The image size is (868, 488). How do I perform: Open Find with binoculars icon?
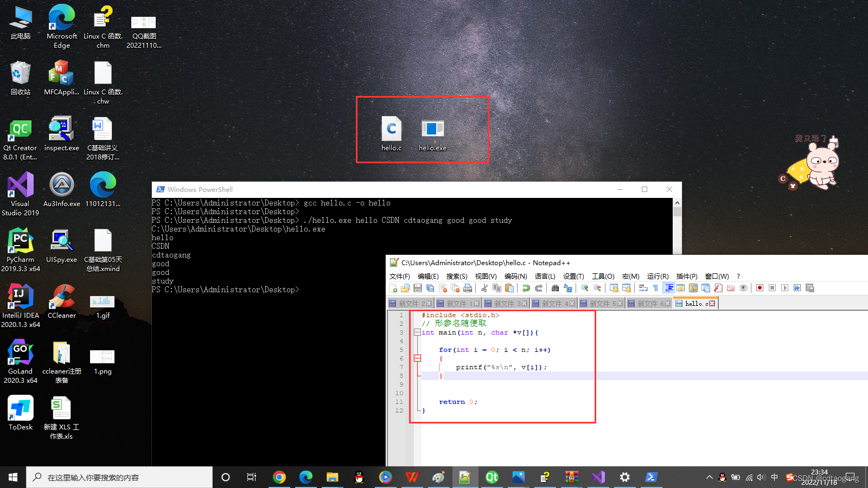pos(556,288)
